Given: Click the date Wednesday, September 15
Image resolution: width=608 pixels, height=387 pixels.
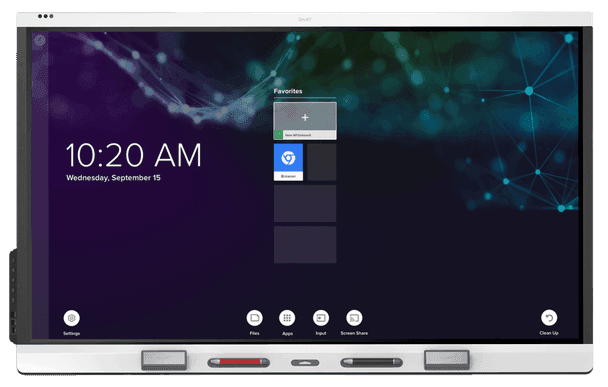Looking at the screenshot, I should point(113,178).
